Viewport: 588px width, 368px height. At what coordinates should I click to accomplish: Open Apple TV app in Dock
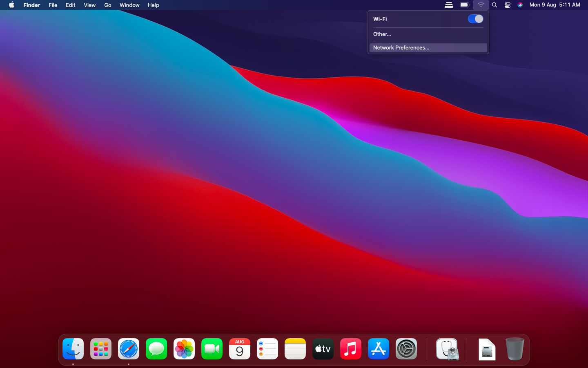coord(323,349)
